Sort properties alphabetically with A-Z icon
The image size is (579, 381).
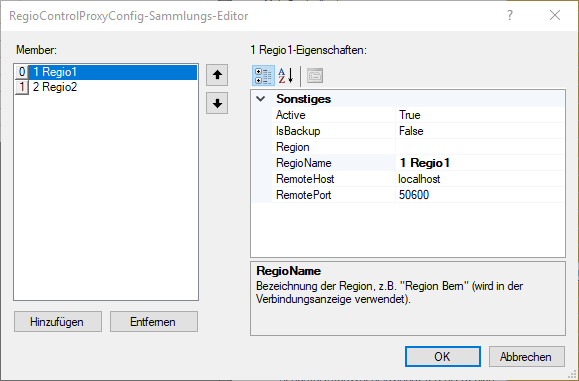pyautogui.click(x=286, y=76)
